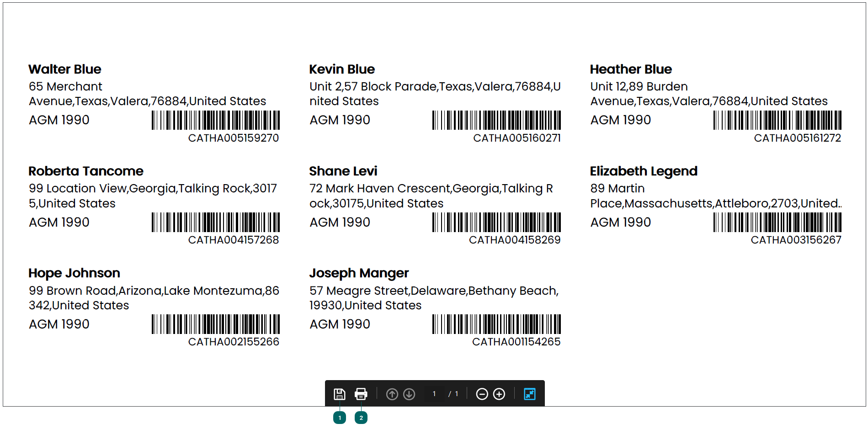
Task: Click barcode number CATHA002155266
Action: [x=234, y=342]
